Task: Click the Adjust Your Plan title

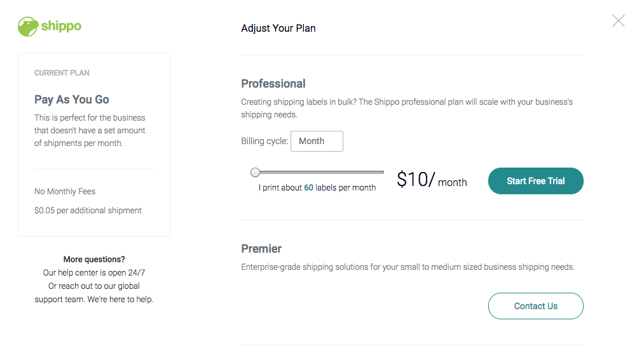Action: 278,29
